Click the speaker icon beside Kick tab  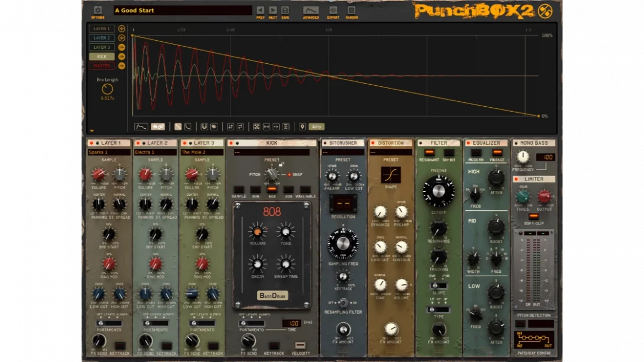coord(122,57)
